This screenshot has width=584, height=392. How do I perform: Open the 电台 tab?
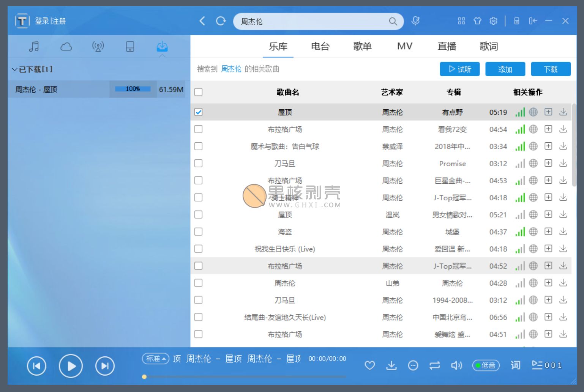[x=320, y=46]
